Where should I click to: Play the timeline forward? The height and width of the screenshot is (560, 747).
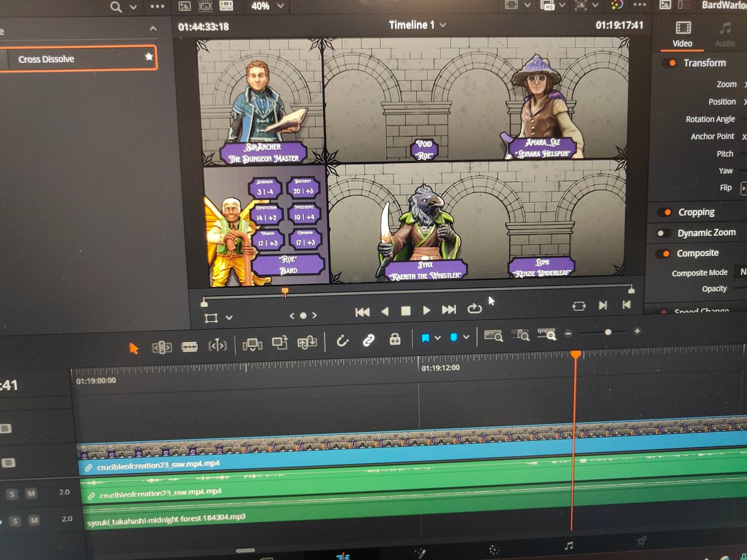click(x=426, y=310)
